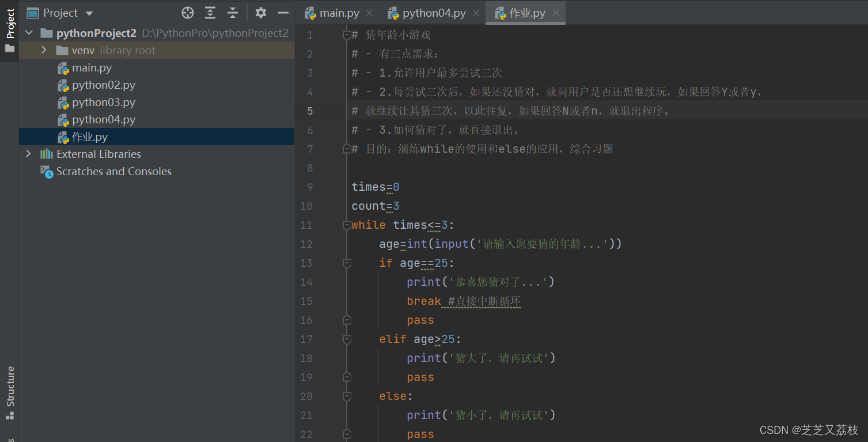This screenshot has width=868, height=442.
Task: Click the '猜小了，请再试试' print string
Action: point(499,415)
